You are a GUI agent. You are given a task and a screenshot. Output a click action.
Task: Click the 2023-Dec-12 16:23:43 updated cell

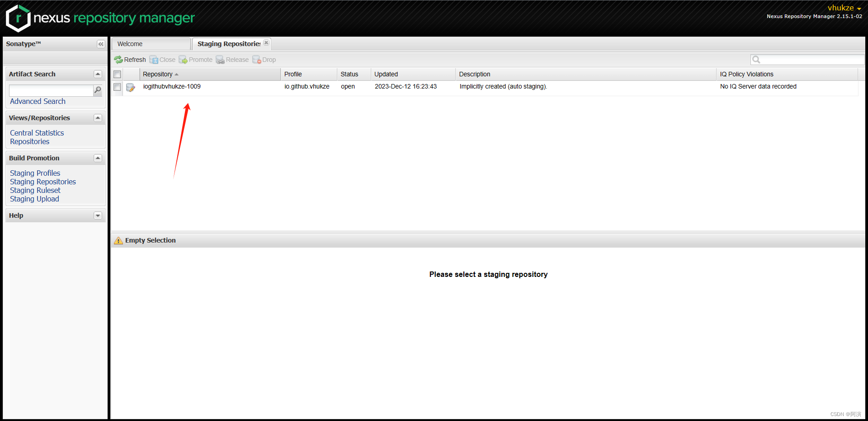point(406,86)
